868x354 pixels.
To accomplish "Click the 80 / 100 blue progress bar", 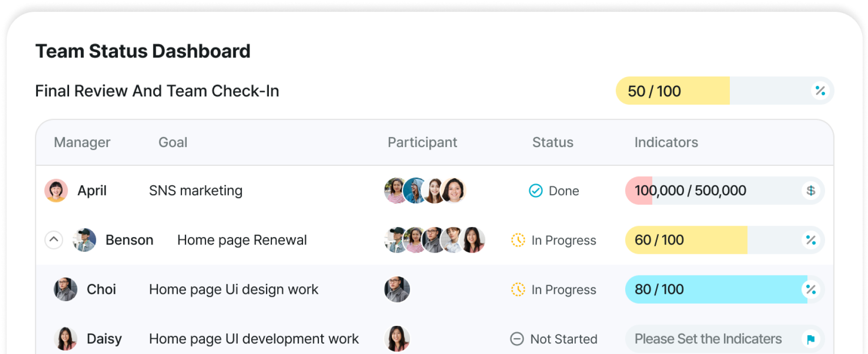I will point(716,289).
